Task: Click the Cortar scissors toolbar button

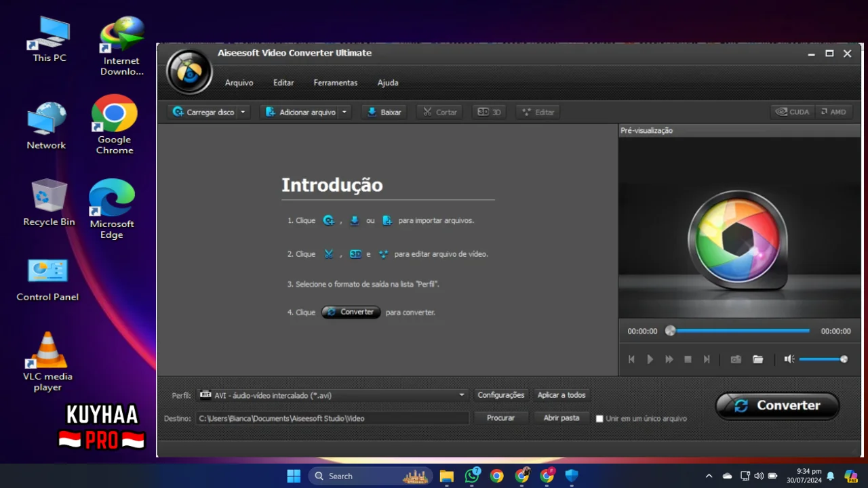Action: [439, 112]
